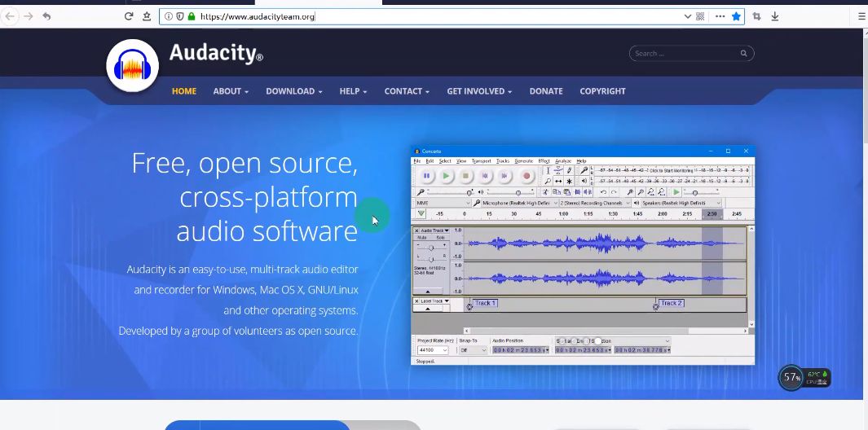Click the Cut scissors icon in Audacity screenshot
The width and height of the screenshot is (868, 430).
[544, 192]
